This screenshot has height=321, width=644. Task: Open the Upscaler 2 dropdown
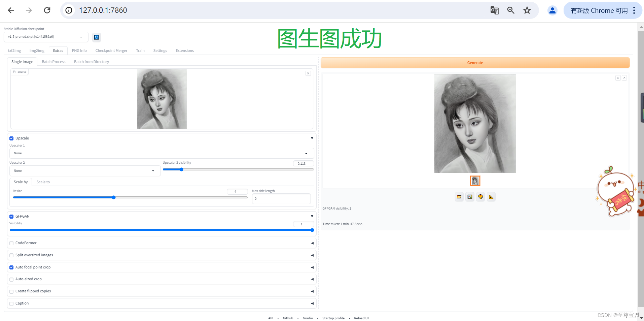pos(85,171)
